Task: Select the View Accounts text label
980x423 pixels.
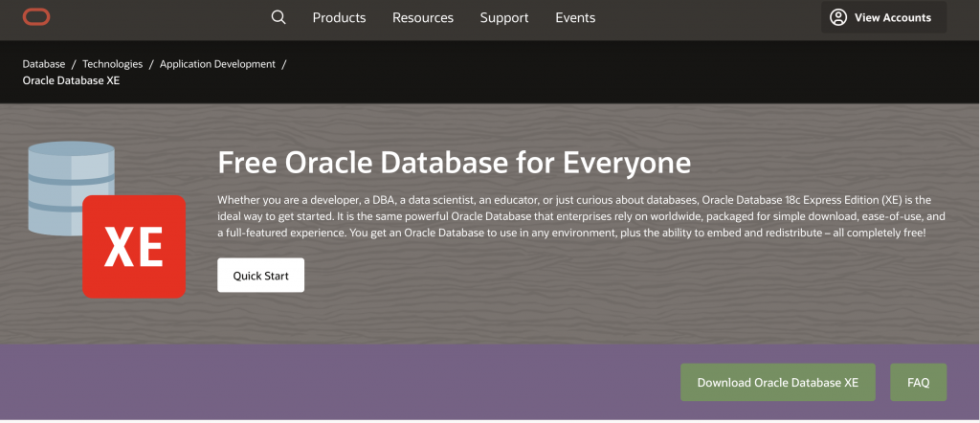Action: click(x=892, y=17)
